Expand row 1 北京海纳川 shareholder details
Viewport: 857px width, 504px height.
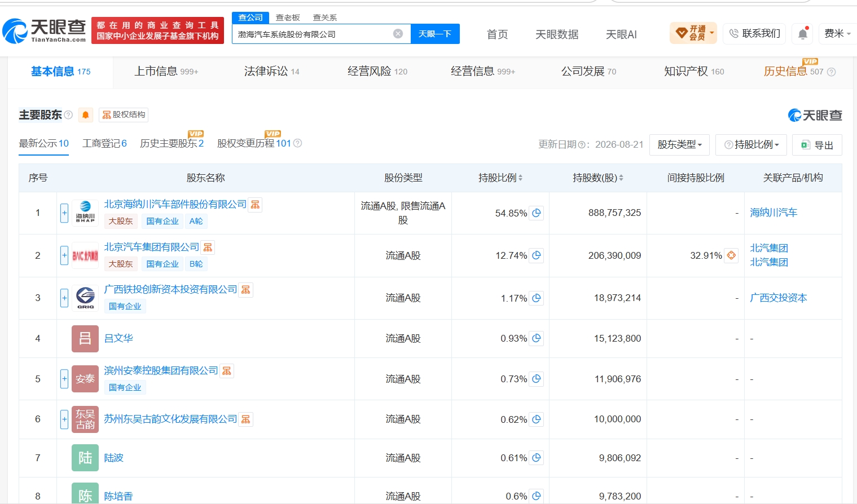[x=64, y=213]
